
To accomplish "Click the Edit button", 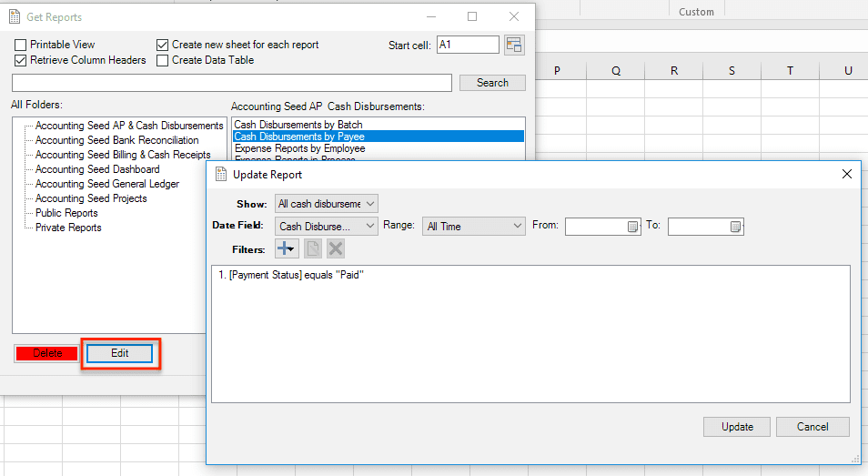I will click(x=119, y=353).
